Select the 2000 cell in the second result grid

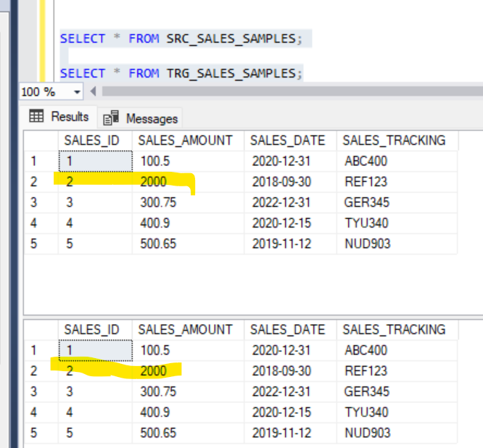[154, 371]
